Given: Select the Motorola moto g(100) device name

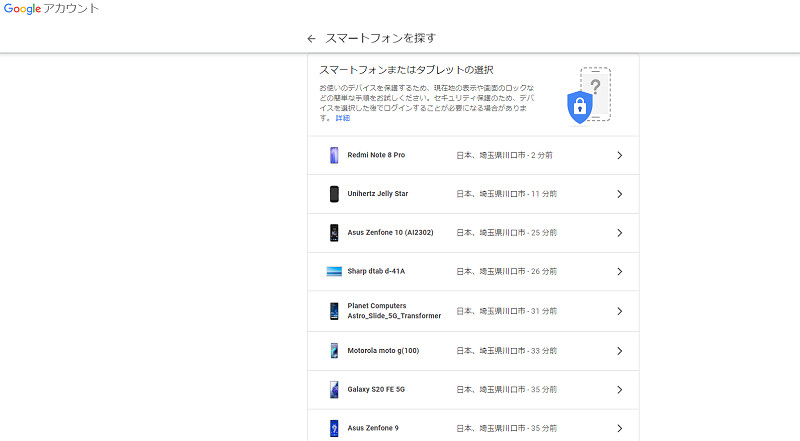Looking at the screenshot, I should (383, 351).
